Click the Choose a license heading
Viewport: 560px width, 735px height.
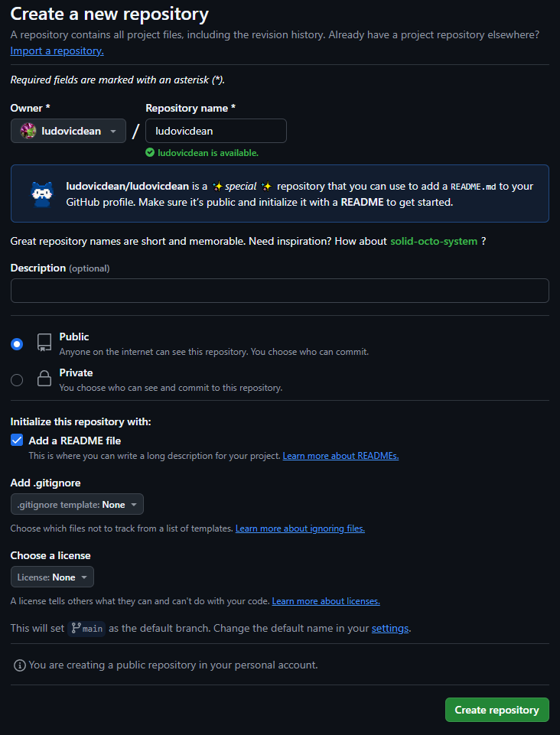point(50,555)
